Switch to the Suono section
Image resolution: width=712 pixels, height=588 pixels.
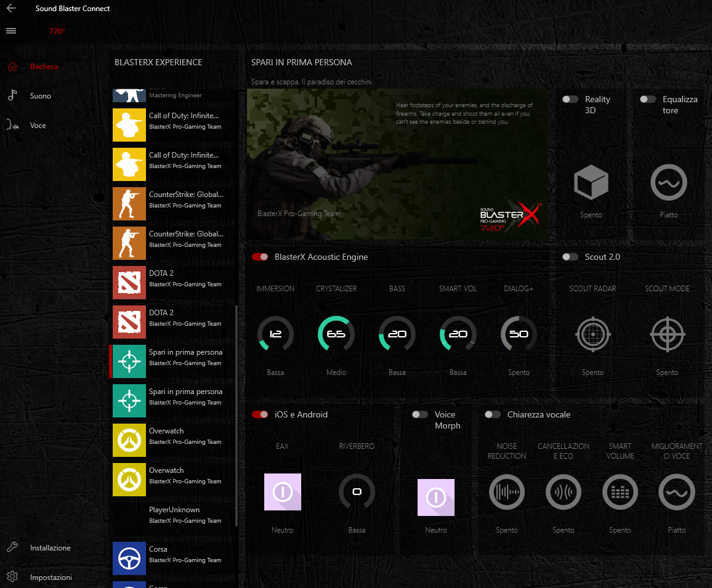pos(41,96)
